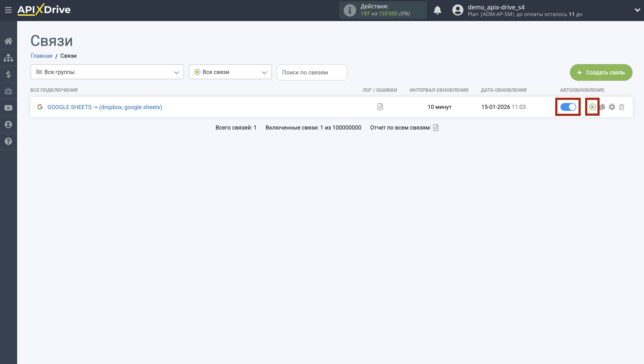
Task: Select the dollar billing icon in sidebar
Action: tap(8, 74)
